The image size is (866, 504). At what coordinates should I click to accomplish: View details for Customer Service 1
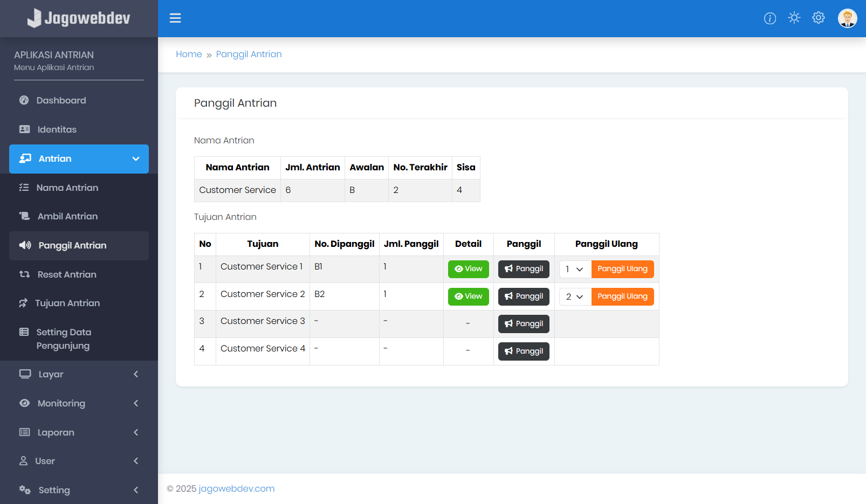(x=469, y=269)
